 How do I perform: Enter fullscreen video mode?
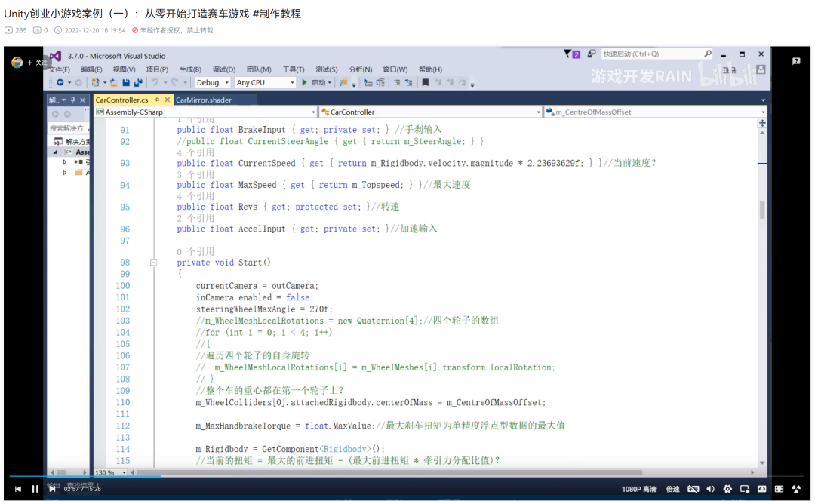(x=796, y=489)
